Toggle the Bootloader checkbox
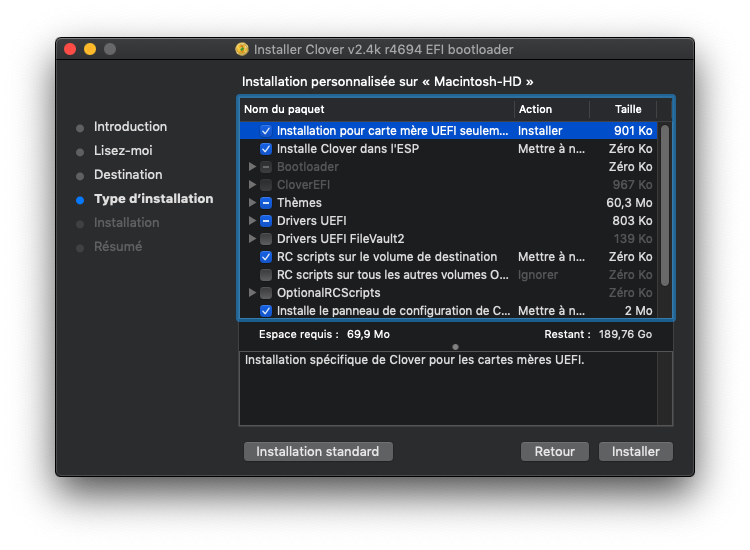 pos(266,167)
